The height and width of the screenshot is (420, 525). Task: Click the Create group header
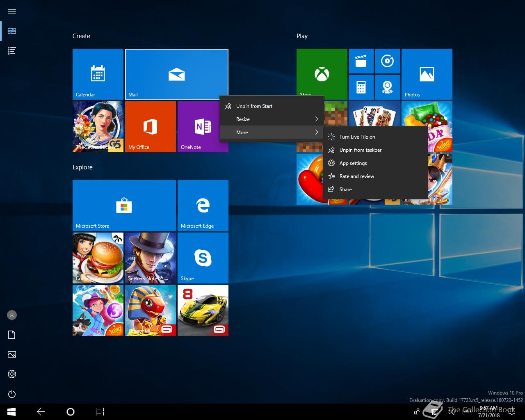coord(81,36)
